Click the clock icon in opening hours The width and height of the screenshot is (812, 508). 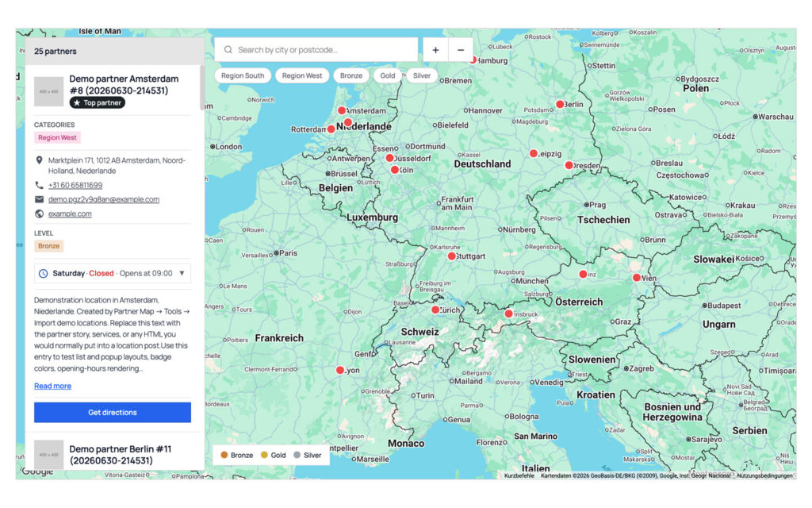tap(44, 273)
